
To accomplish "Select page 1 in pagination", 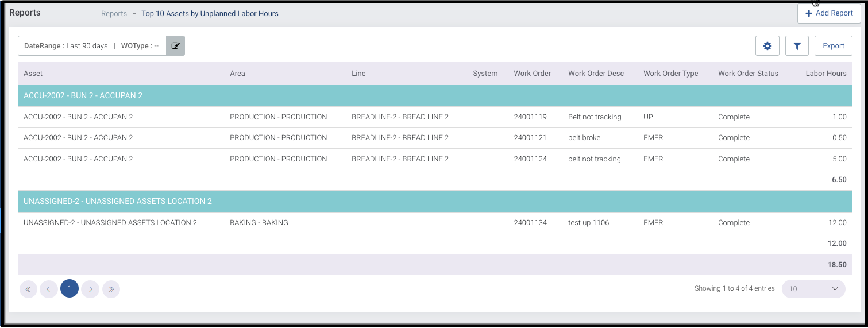I will click(70, 289).
